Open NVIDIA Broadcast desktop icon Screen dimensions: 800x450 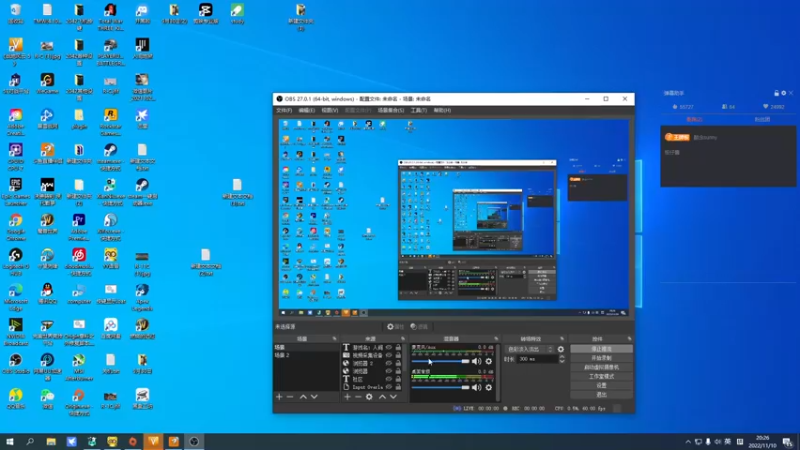click(15, 332)
